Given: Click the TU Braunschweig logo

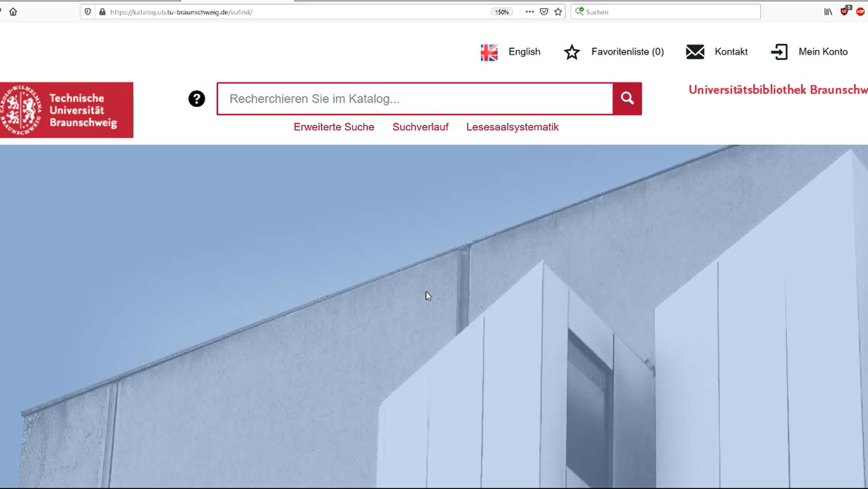Looking at the screenshot, I should [x=67, y=110].
